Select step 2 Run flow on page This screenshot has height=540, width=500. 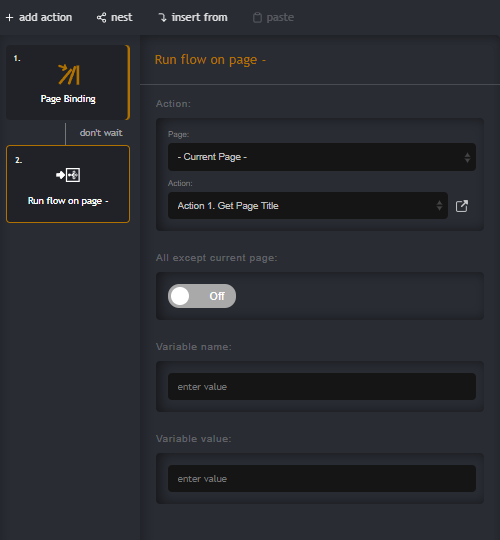coord(68,184)
